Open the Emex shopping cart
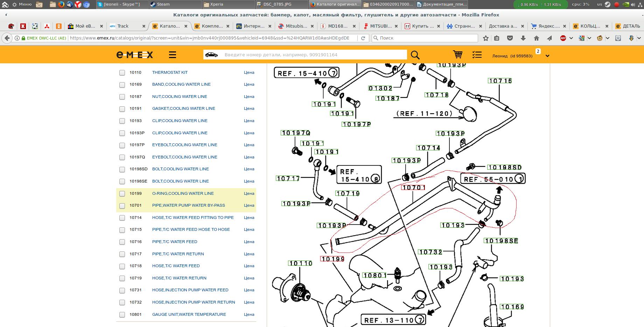The width and height of the screenshot is (644, 327). pos(457,55)
